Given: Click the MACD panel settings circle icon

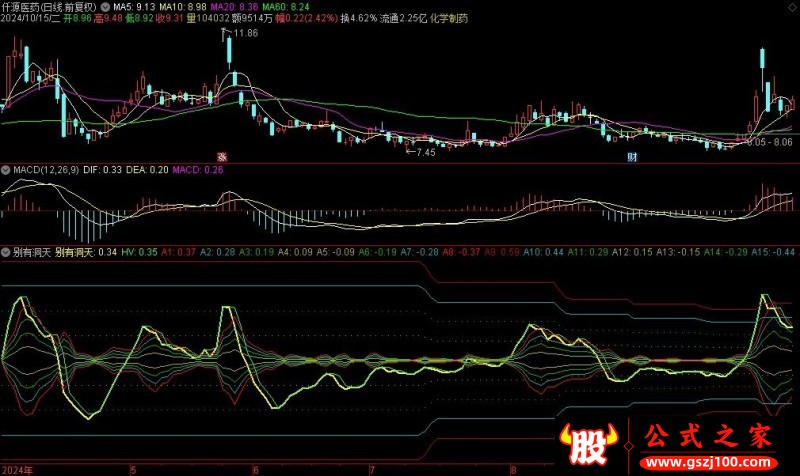Looking at the screenshot, I should 6,170.
